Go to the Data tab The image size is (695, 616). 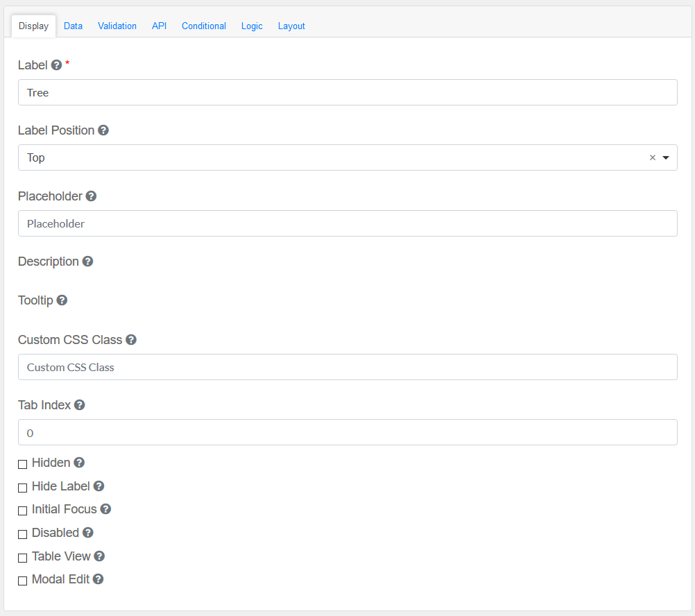click(73, 26)
